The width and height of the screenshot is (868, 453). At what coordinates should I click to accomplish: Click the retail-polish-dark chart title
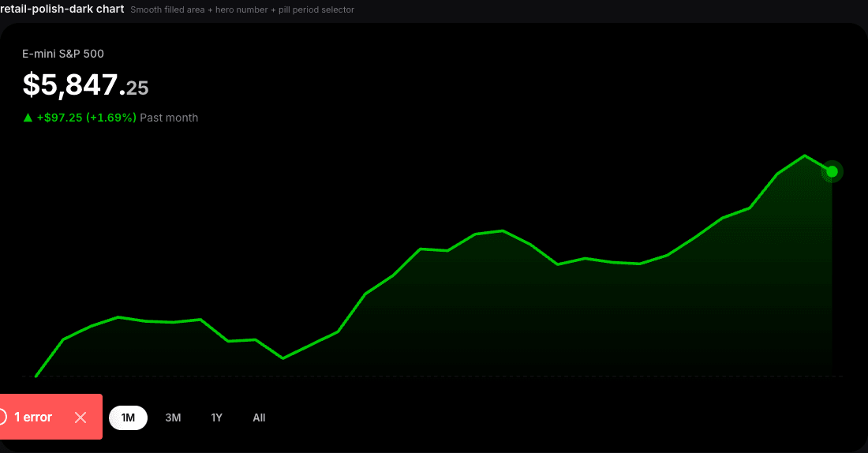(62, 9)
